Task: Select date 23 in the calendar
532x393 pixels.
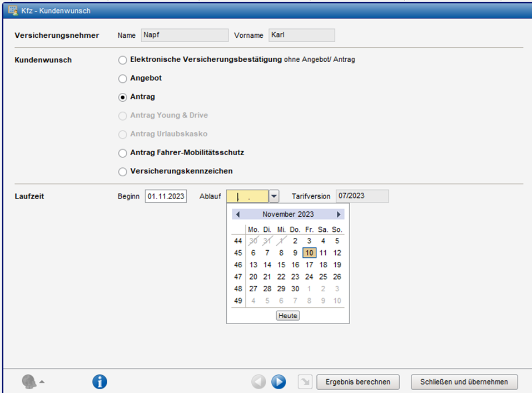Action: [x=295, y=277]
